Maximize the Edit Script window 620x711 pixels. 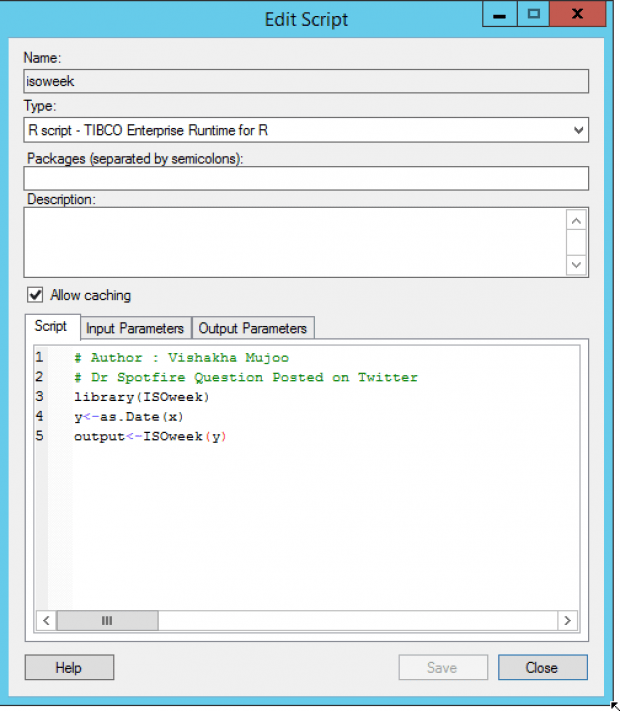coord(533,15)
